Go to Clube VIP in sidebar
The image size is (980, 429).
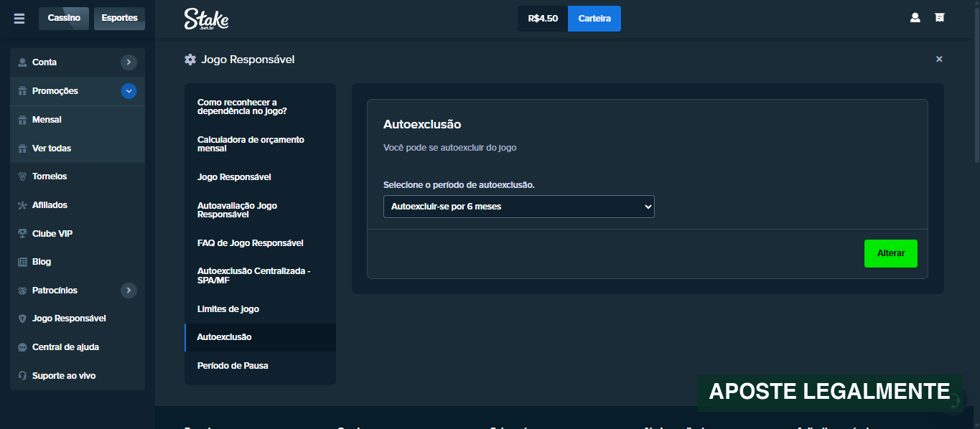(x=78, y=234)
